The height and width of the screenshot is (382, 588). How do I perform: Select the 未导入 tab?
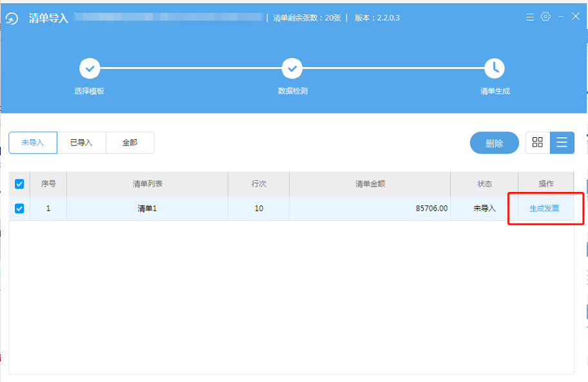pos(33,143)
